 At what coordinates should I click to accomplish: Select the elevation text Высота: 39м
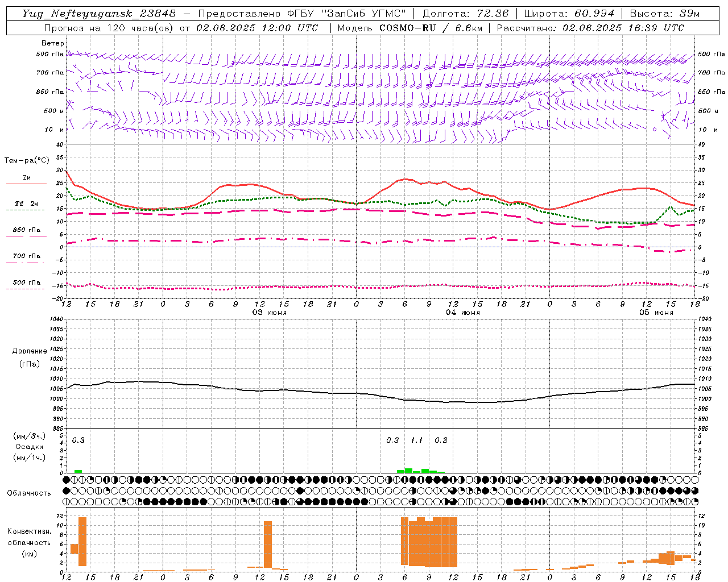(x=665, y=14)
